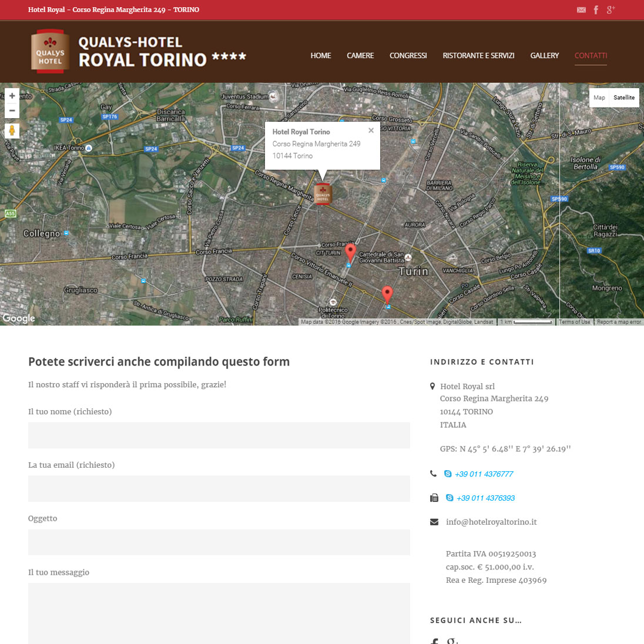Zoom in on the map

(12, 96)
